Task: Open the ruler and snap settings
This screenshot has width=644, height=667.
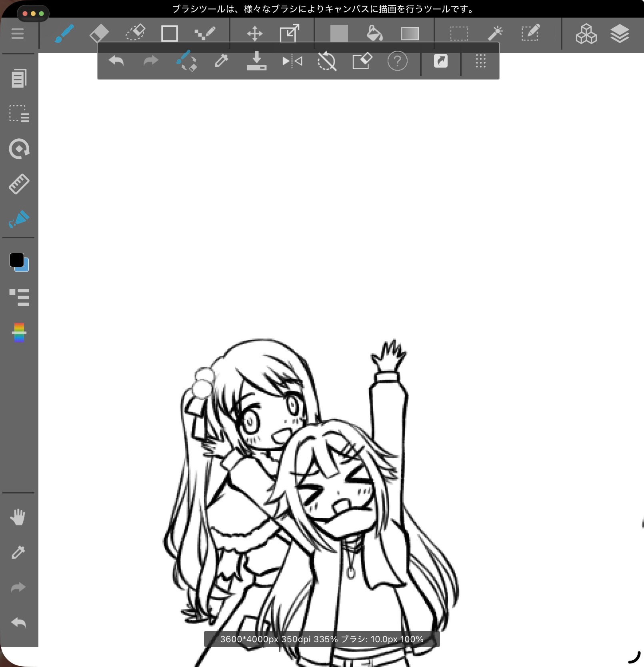Action: (19, 184)
